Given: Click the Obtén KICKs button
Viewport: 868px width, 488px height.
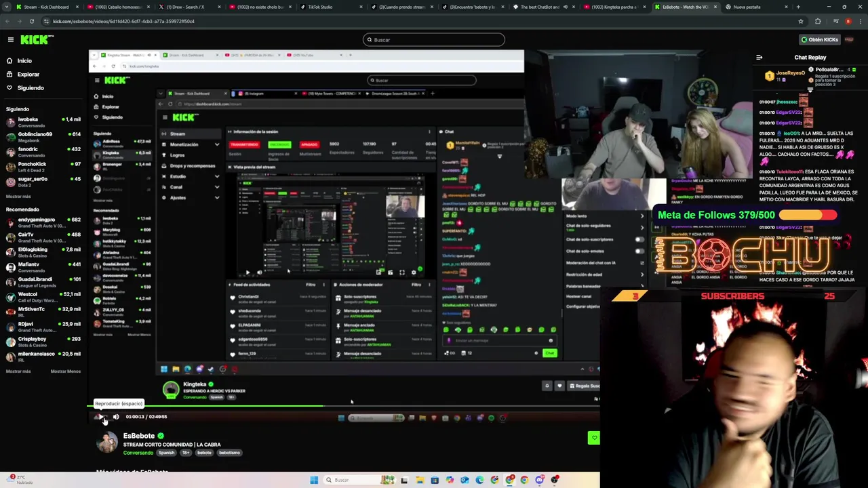Looking at the screenshot, I should (819, 40).
